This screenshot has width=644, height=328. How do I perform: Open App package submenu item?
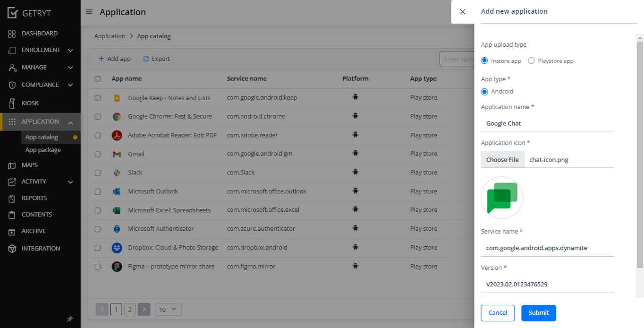tap(43, 150)
